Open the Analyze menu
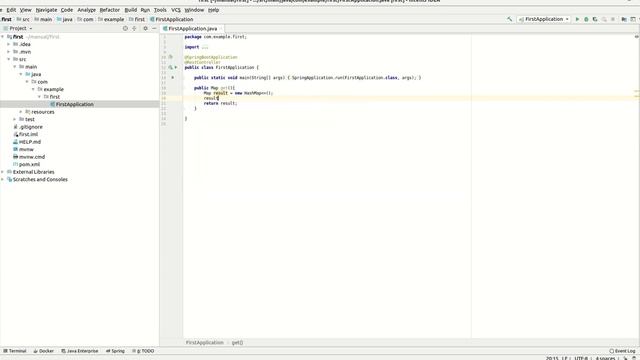Image resolution: width=640 pixels, height=360 pixels. (87, 10)
